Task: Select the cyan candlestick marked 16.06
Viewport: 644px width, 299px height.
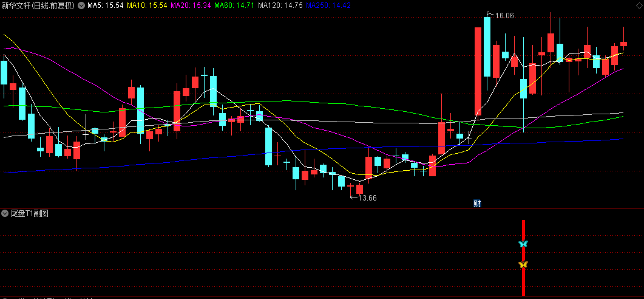Action: coord(487,46)
